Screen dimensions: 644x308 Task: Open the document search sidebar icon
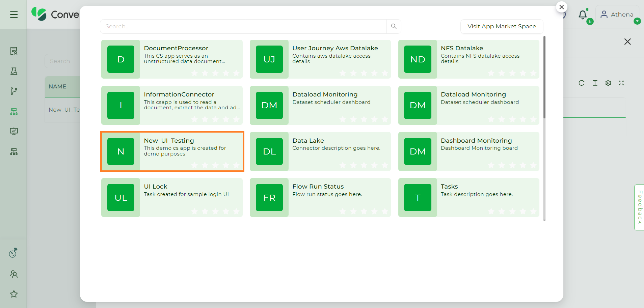(x=14, y=51)
